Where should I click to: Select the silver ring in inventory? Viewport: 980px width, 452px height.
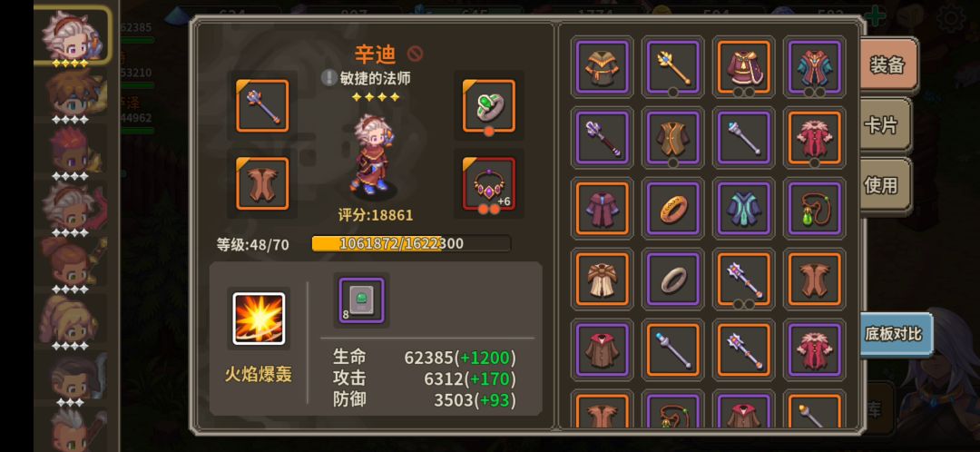[x=672, y=280]
